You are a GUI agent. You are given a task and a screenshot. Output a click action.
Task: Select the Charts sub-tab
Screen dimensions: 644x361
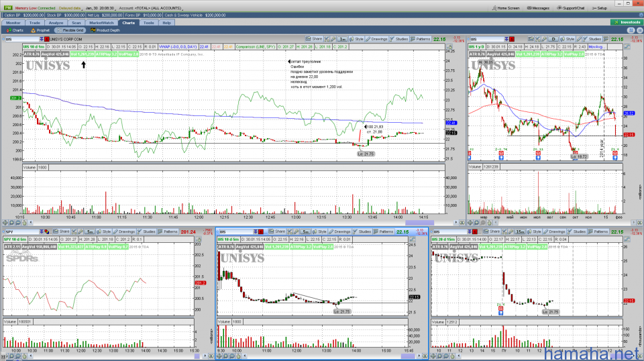(x=15, y=30)
